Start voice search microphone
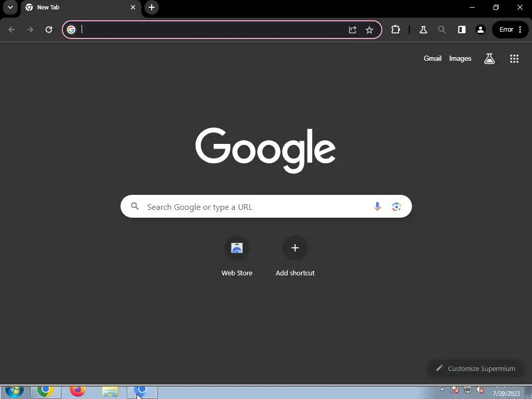Screen dimensions: 532x399 click(x=377, y=206)
